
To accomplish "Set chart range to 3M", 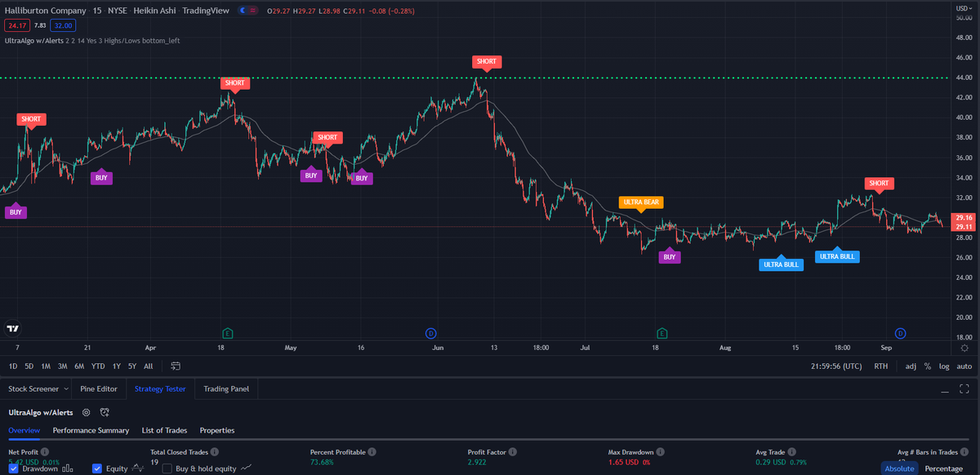I will 62,366.
